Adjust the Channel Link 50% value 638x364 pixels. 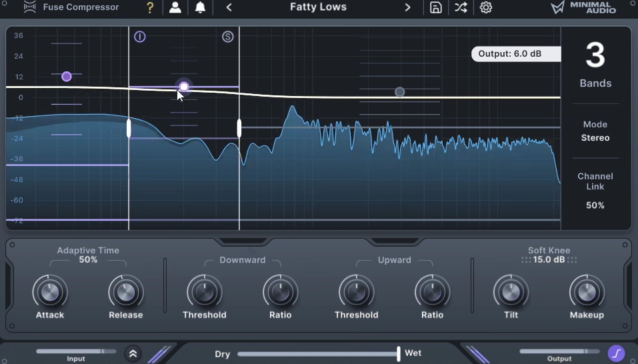[595, 205]
